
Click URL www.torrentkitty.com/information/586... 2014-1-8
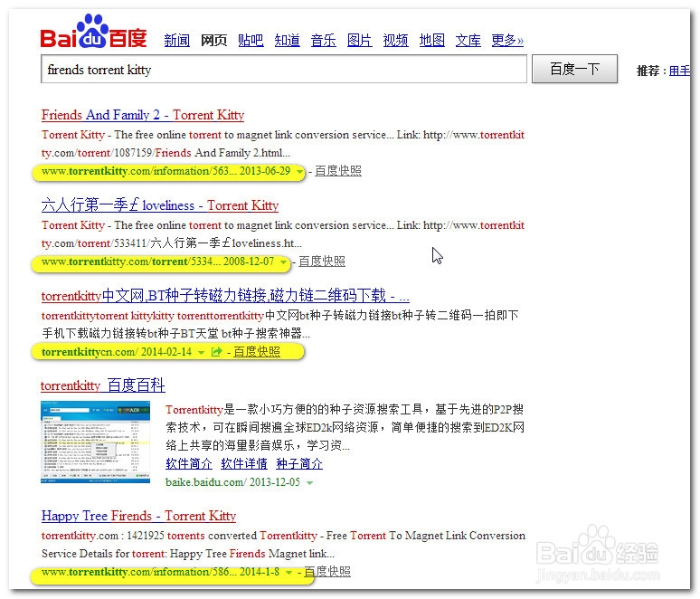(x=160, y=572)
